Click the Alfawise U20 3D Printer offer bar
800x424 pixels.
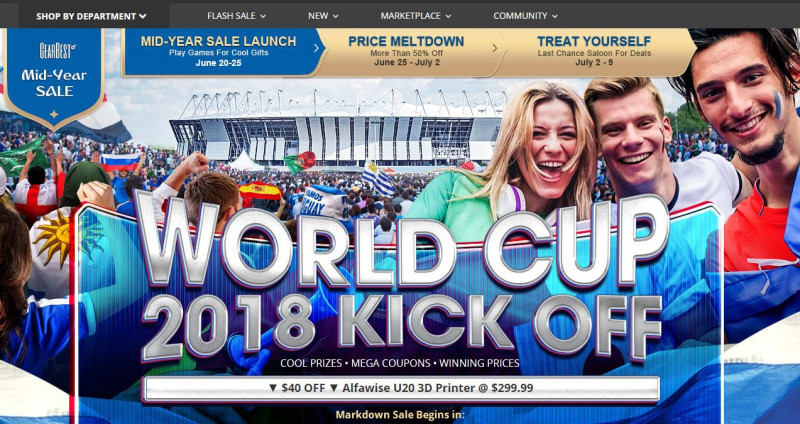click(x=401, y=388)
